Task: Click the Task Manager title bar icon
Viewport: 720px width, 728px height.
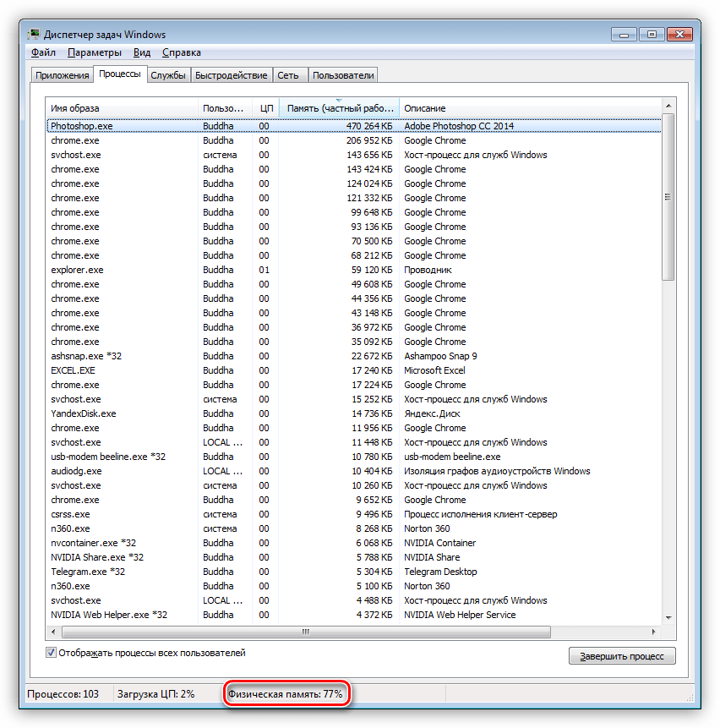Action: point(33,35)
